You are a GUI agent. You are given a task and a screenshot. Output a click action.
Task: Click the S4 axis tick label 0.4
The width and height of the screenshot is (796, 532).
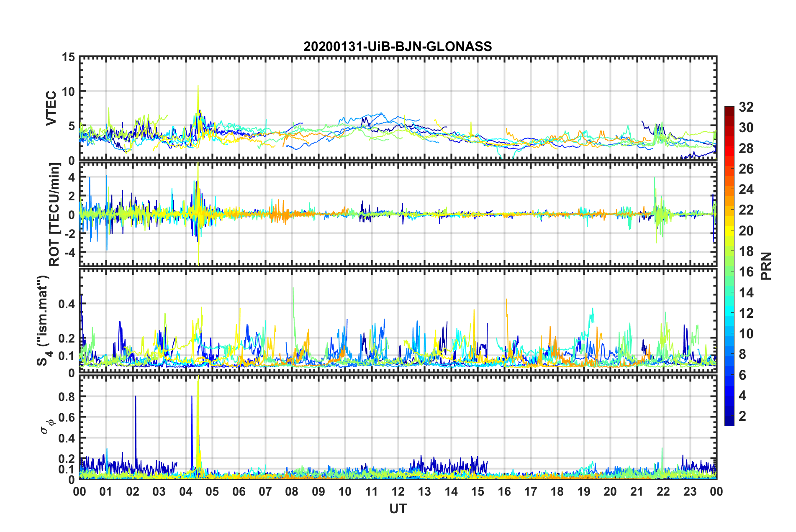(x=67, y=304)
